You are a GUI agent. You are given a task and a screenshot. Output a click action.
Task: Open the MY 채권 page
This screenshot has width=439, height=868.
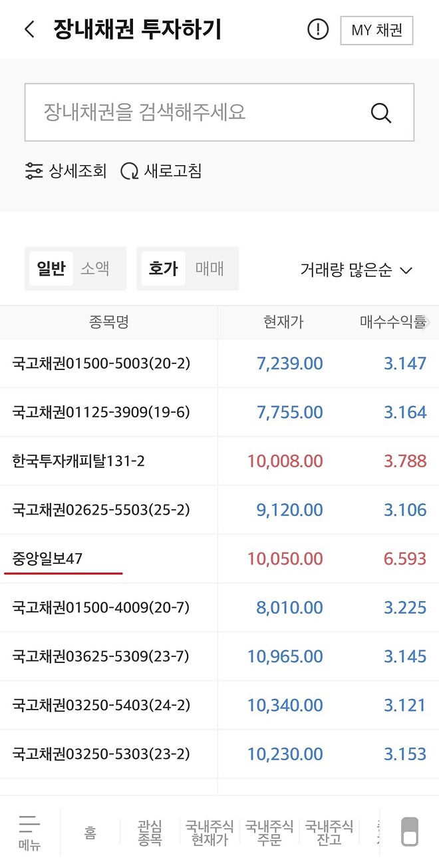point(376,30)
